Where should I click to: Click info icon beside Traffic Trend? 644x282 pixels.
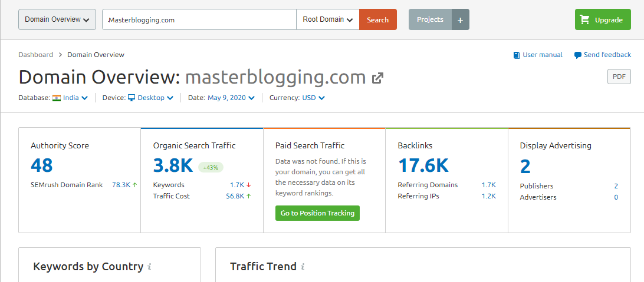(x=303, y=267)
